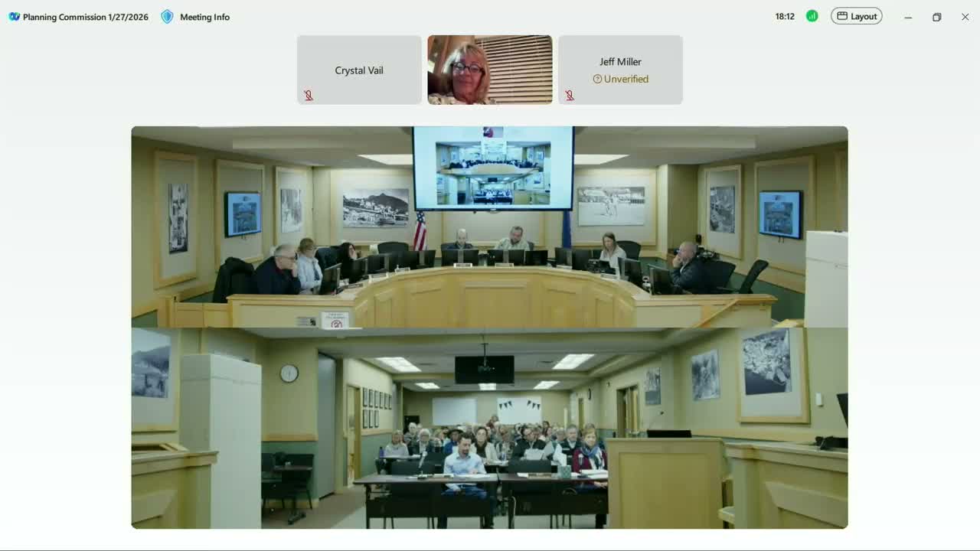This screenshot has width=980, height=551.
Task: Click the 18:12 meeting timer
Action: [785, 16]
